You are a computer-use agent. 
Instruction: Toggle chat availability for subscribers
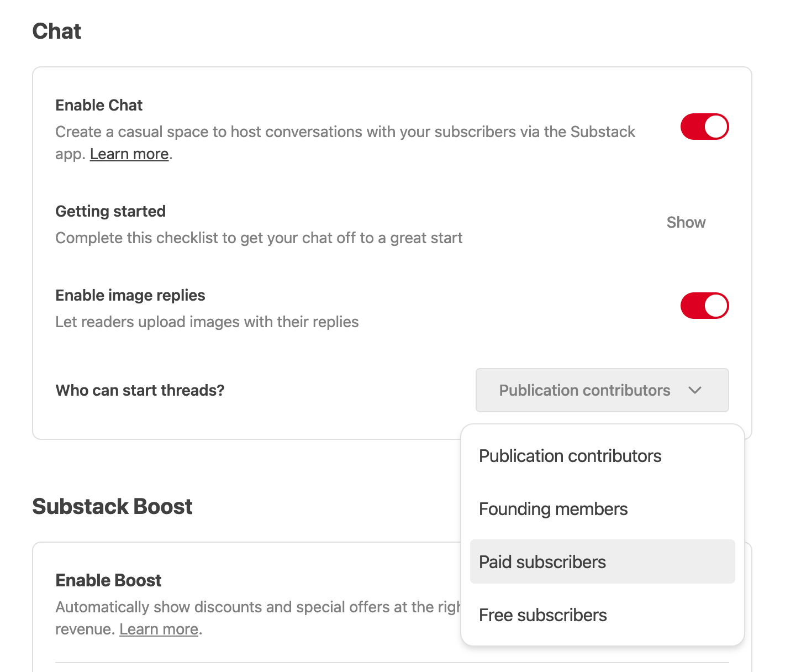click(x=704, y=127)
